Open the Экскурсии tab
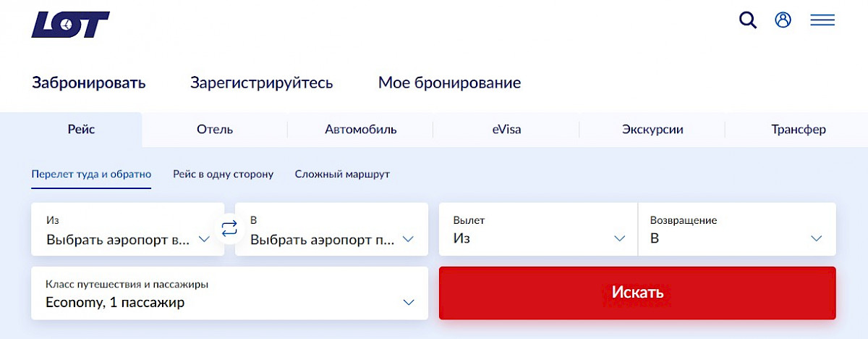 pyautogui.click(x=652, y=130)
